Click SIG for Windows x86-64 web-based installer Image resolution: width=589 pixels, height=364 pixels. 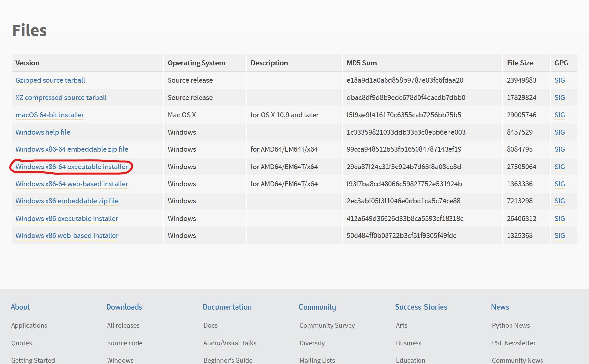[x=560, y=184]
